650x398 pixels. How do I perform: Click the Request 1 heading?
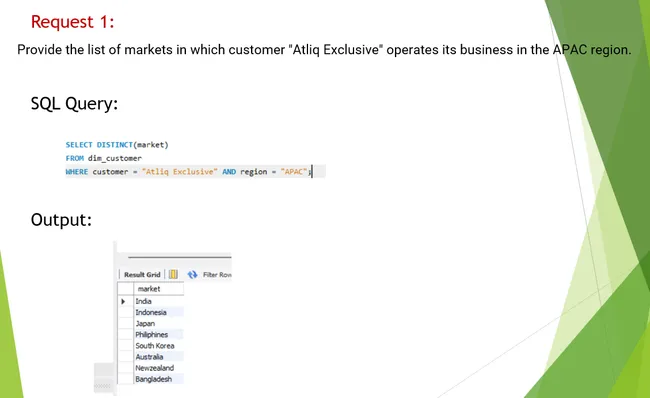tap(73, 22)
